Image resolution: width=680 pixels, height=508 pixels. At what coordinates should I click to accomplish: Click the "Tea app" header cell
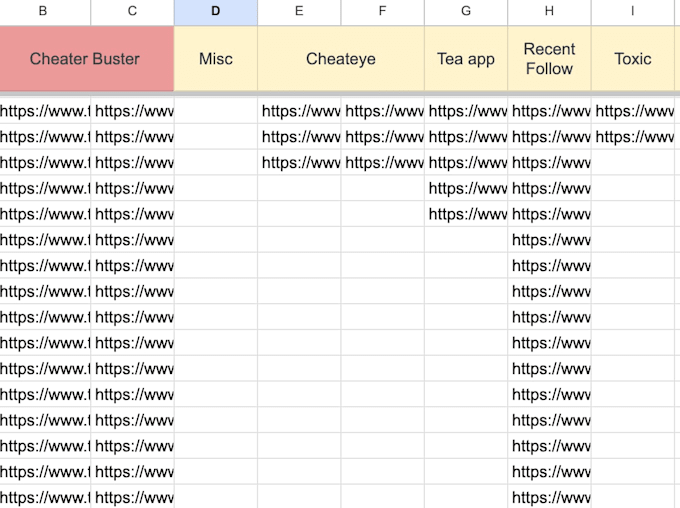(x=466, y=59)
